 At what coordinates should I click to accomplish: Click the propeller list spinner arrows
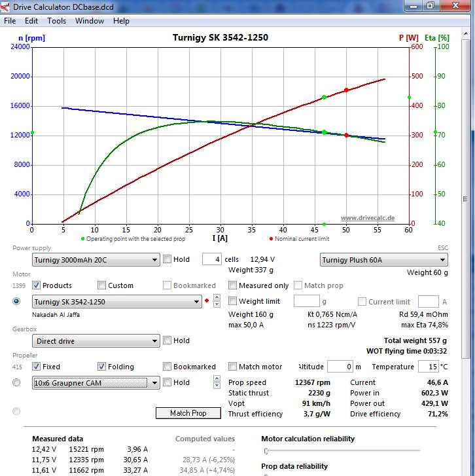click(216, 382)
